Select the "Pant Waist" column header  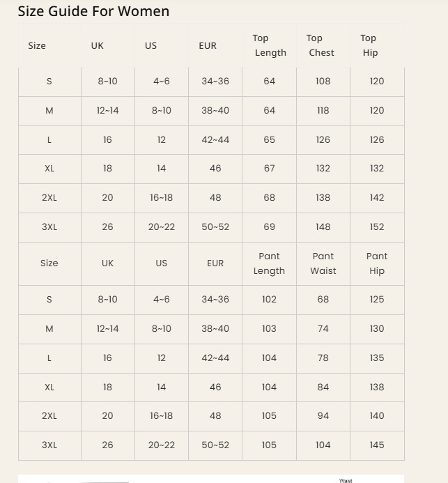323,263
